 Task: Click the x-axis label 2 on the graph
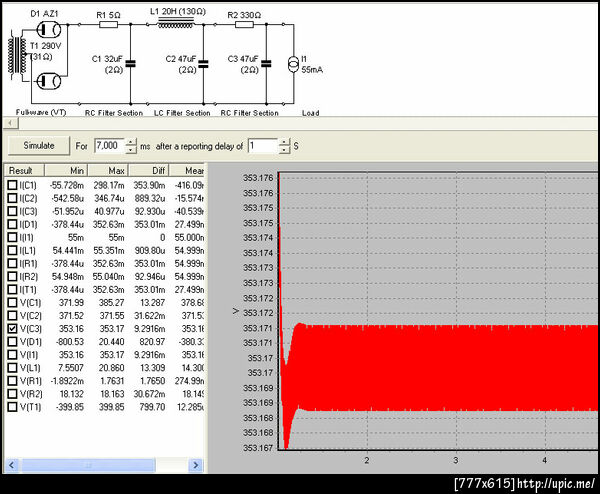point(367,460)
